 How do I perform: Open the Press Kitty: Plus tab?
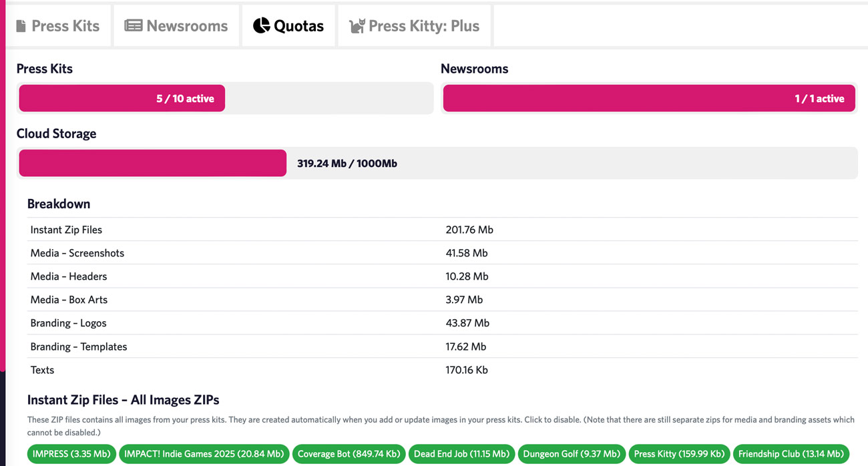[414, 25]
